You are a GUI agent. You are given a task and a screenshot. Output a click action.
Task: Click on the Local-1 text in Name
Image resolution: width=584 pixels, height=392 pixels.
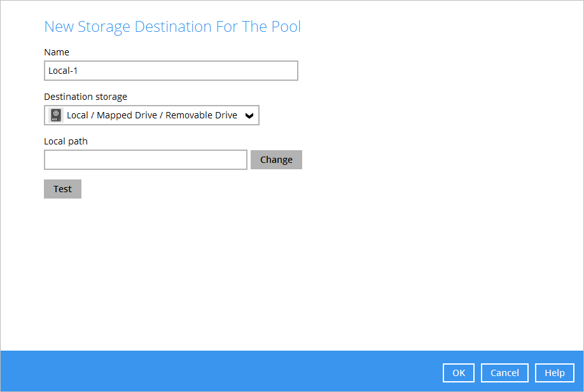click(x=63, y=71)
